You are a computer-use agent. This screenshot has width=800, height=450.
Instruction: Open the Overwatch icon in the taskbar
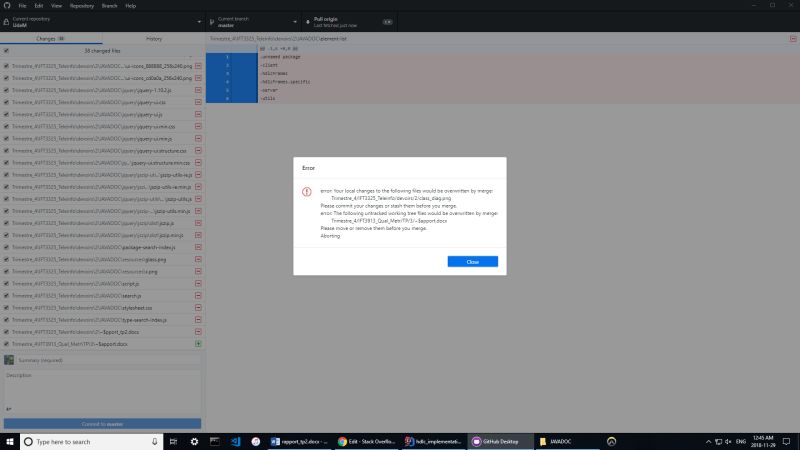(x=611, y=441)
